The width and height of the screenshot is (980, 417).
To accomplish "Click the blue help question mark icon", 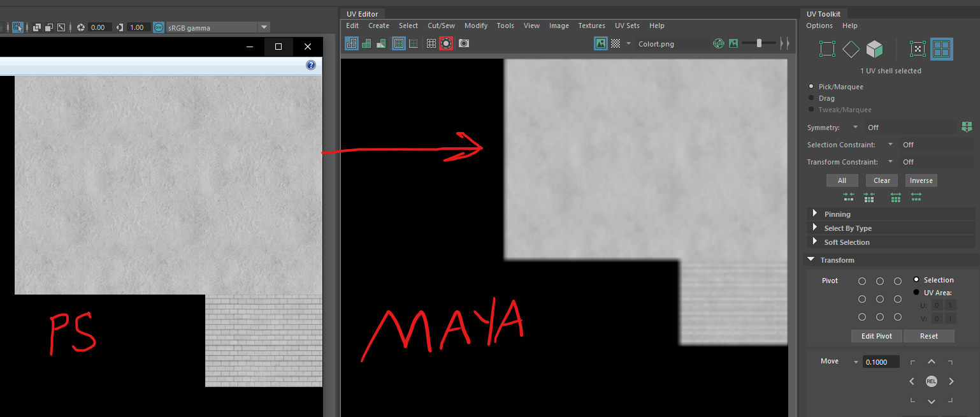I will pyautogui.click(x=311, y=65).
